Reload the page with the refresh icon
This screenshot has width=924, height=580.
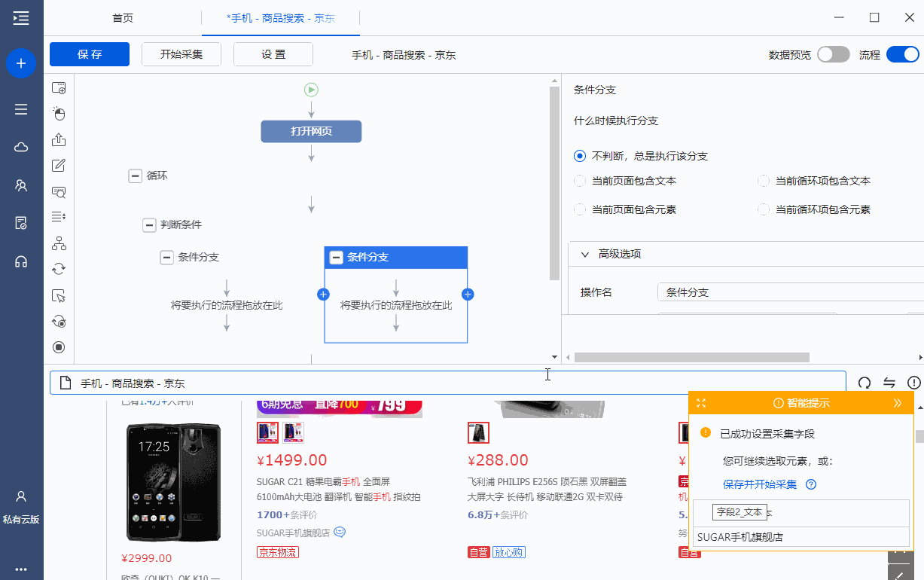[865, 383]
